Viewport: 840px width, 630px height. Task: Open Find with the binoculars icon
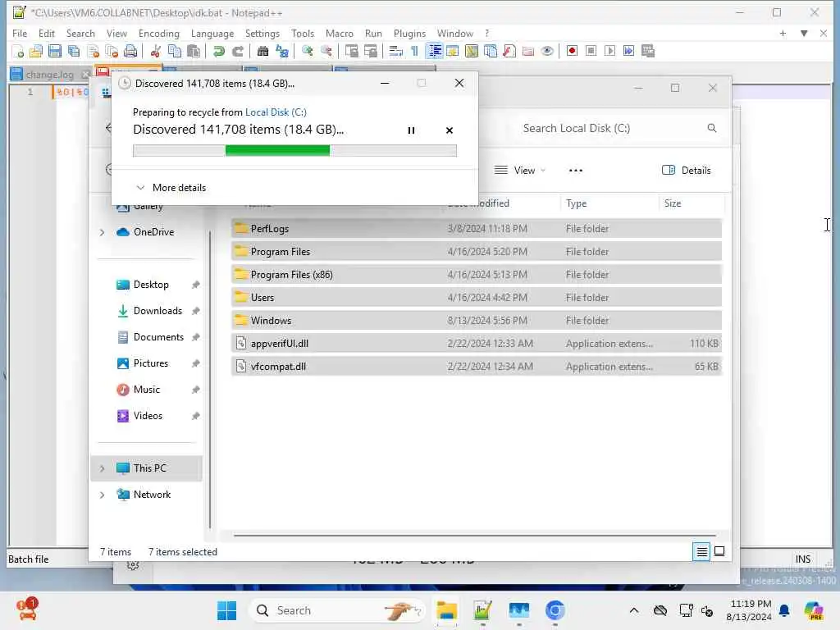coord(262,51)
